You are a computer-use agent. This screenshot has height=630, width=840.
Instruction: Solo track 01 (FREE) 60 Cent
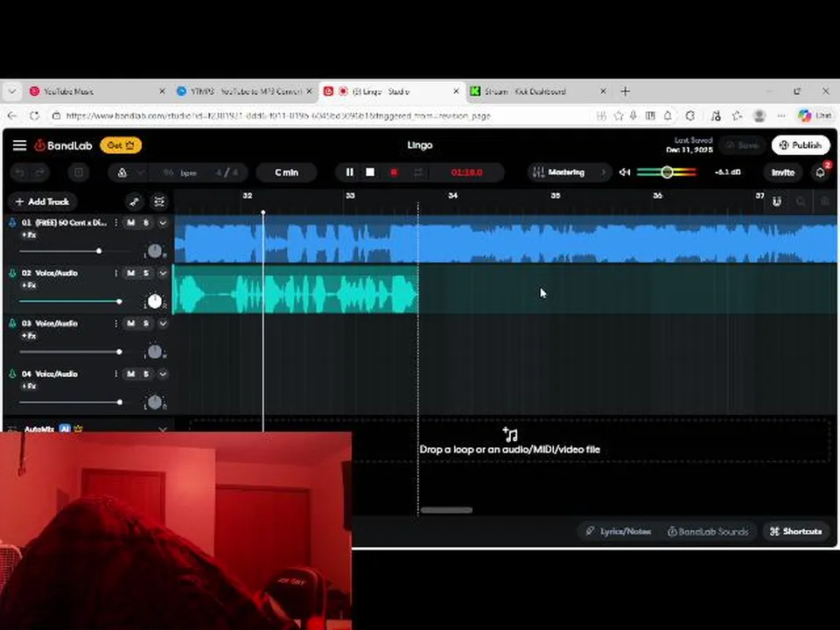click(x=146, y=222)
